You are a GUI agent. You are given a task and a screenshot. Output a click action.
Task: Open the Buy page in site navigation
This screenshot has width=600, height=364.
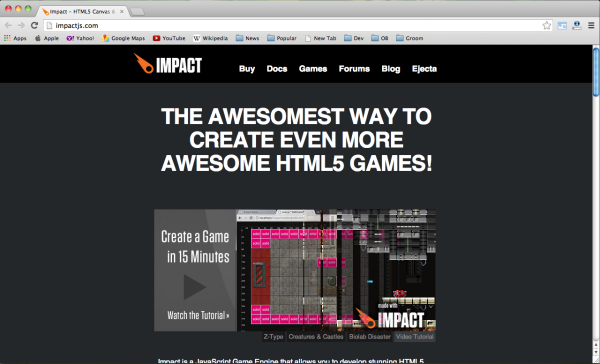(247, 69)
